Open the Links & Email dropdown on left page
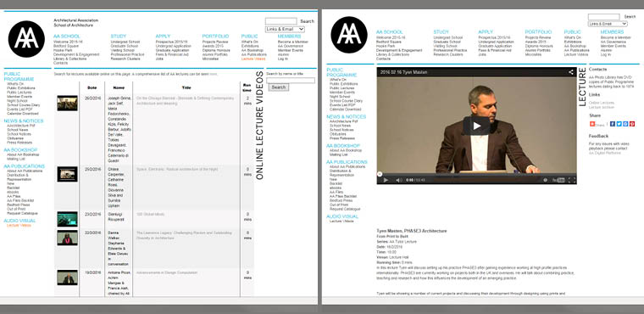644x314 pixels. pos(285,29)
